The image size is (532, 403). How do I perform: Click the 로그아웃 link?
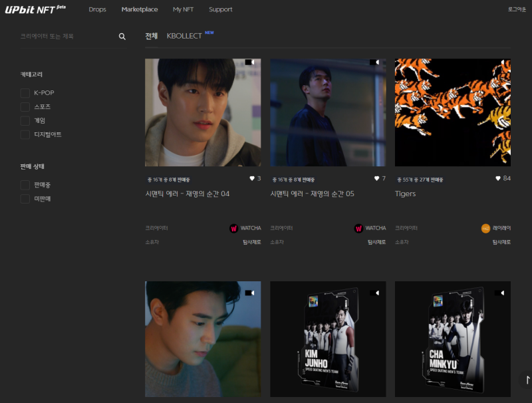(517, 9)
